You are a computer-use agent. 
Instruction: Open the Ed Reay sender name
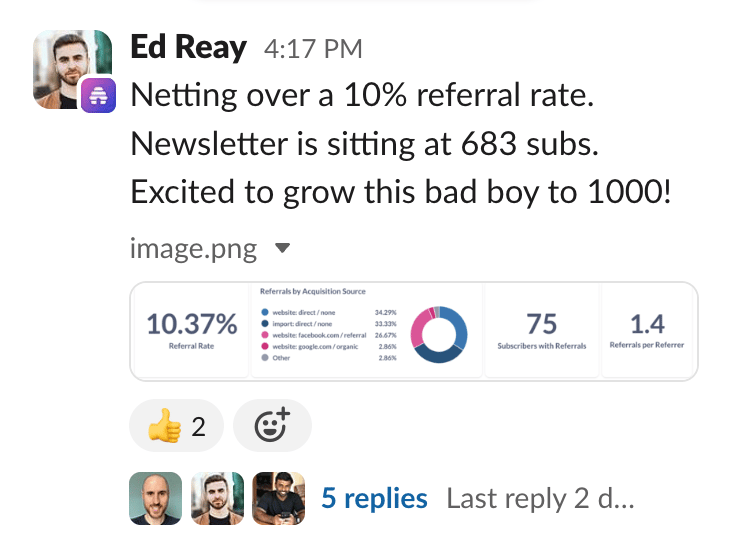tap(188, 48)
